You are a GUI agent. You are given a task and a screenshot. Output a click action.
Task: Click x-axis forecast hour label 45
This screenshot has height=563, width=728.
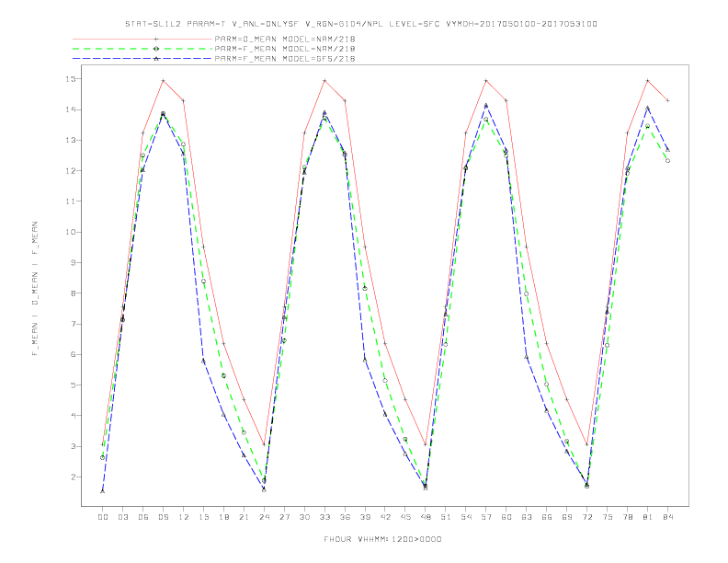coord(405,517)
